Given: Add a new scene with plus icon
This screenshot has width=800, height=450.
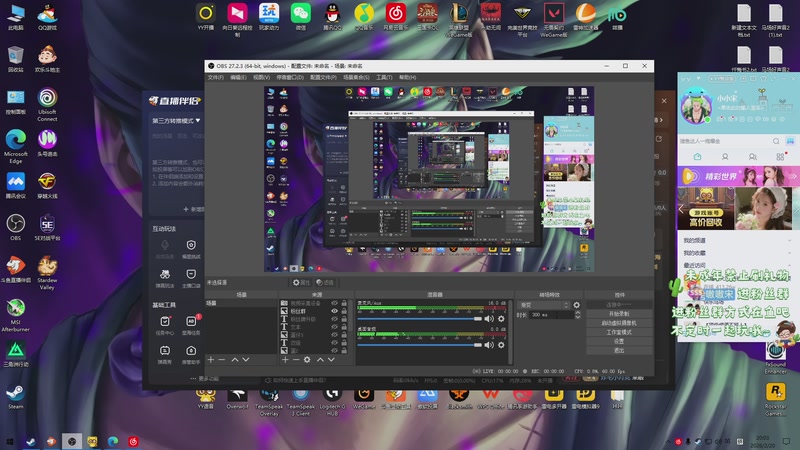Looking at the screenshot, I should point(211,360).
